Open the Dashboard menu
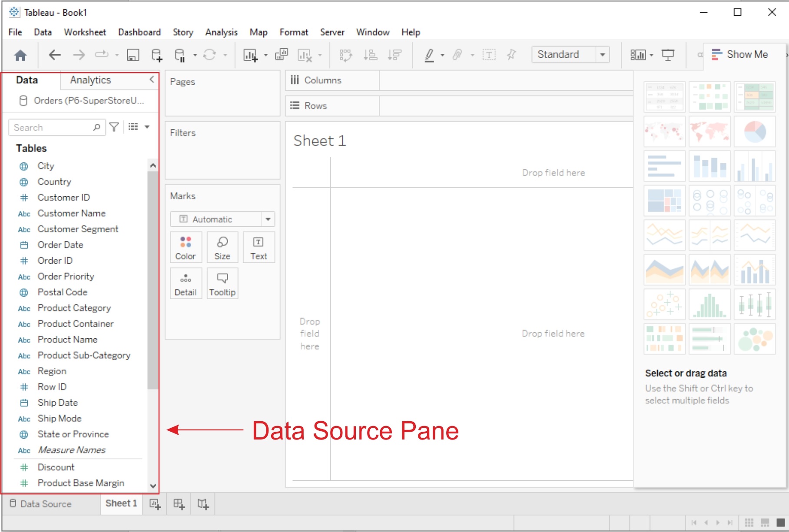 pos(139,32)
